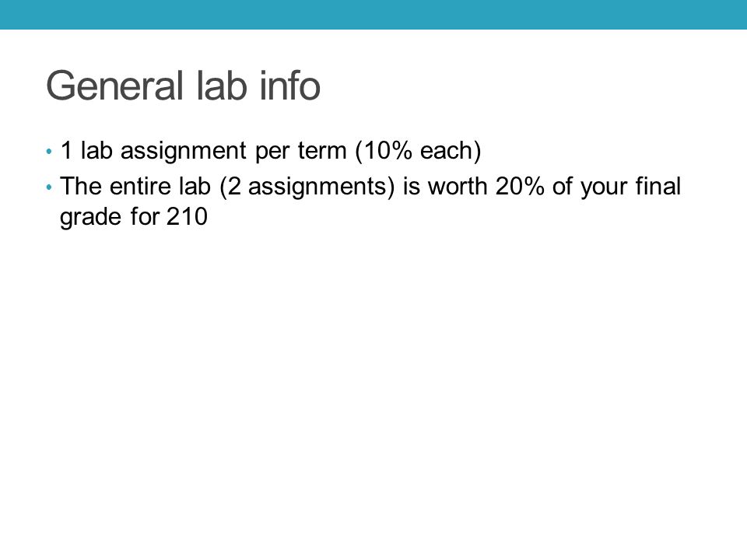Image resolution: width=747 pixels, height=560 pixels.
Task: Click the words 'The entire lab'
Action: click(135, 186)
